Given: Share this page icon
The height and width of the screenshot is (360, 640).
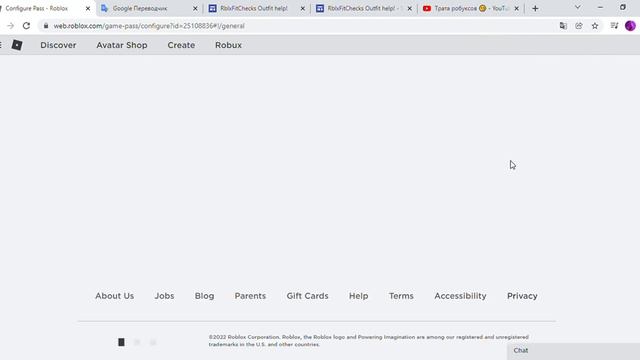Looking at the screenshot, I should tap(579, 26).
